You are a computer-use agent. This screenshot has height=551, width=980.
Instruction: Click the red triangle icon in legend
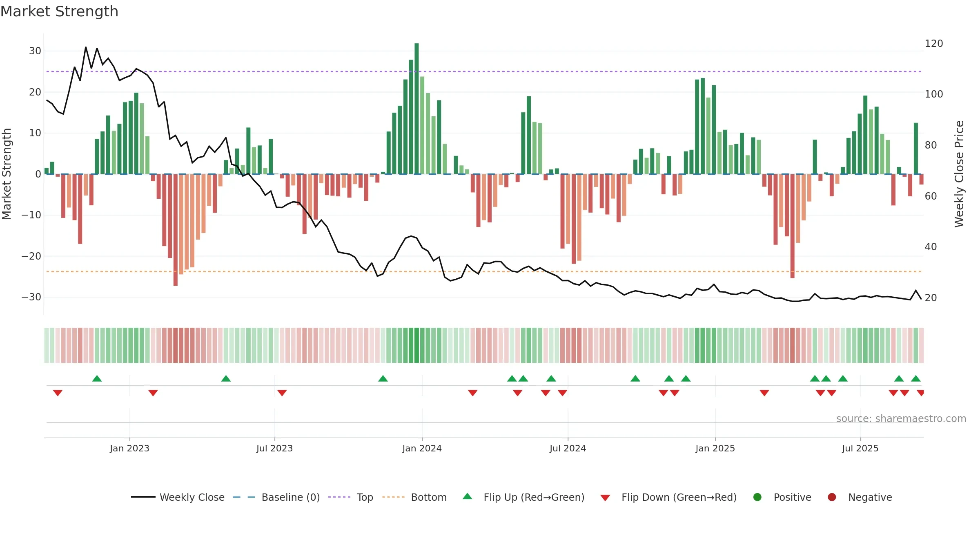[605, 498]
